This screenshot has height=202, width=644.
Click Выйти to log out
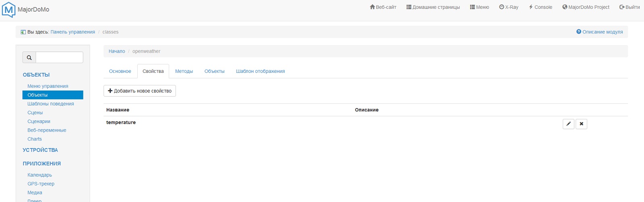click(630, 7)
